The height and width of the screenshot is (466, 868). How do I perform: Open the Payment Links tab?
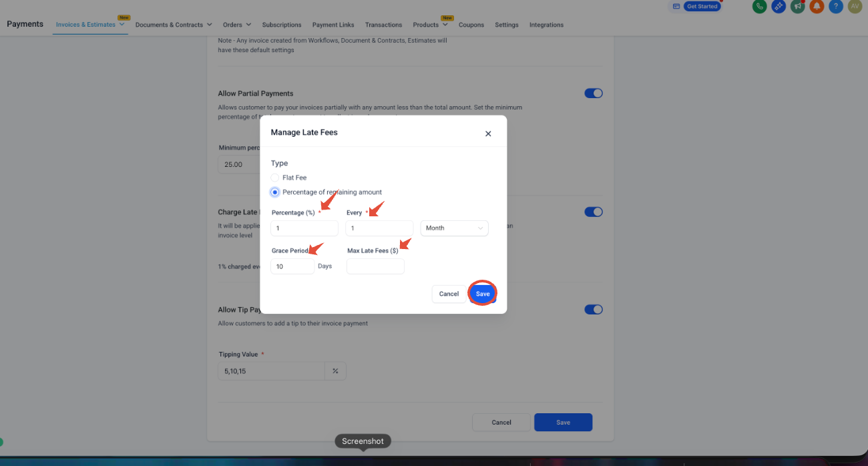pos(333,25)
